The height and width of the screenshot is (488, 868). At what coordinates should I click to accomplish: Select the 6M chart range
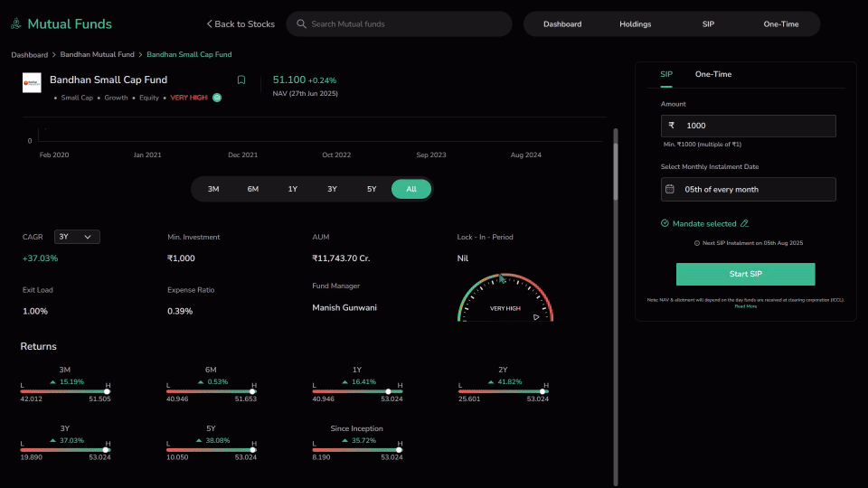click(x=253, y=189)
